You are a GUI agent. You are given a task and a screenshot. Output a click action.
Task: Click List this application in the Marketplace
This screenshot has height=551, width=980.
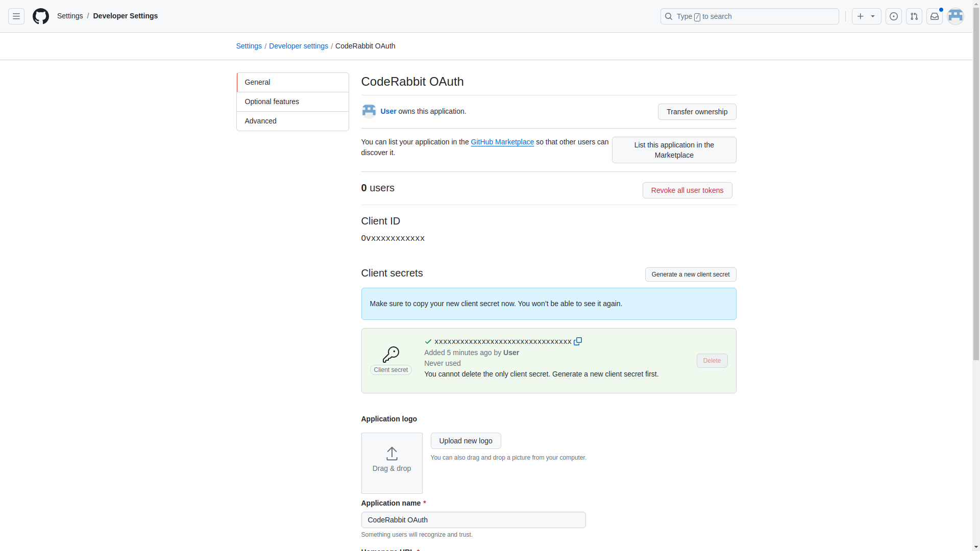674,149
